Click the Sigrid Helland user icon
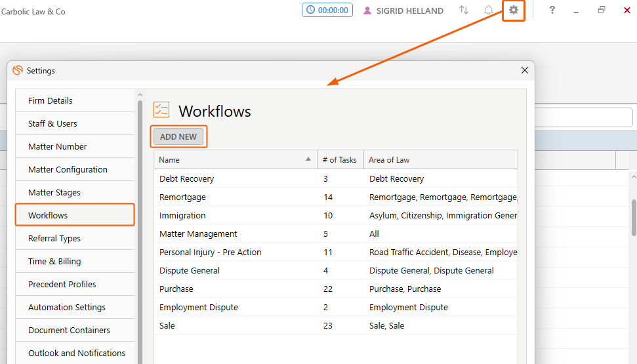Viewport: 637px width, 364px height. tap(367, 10)
